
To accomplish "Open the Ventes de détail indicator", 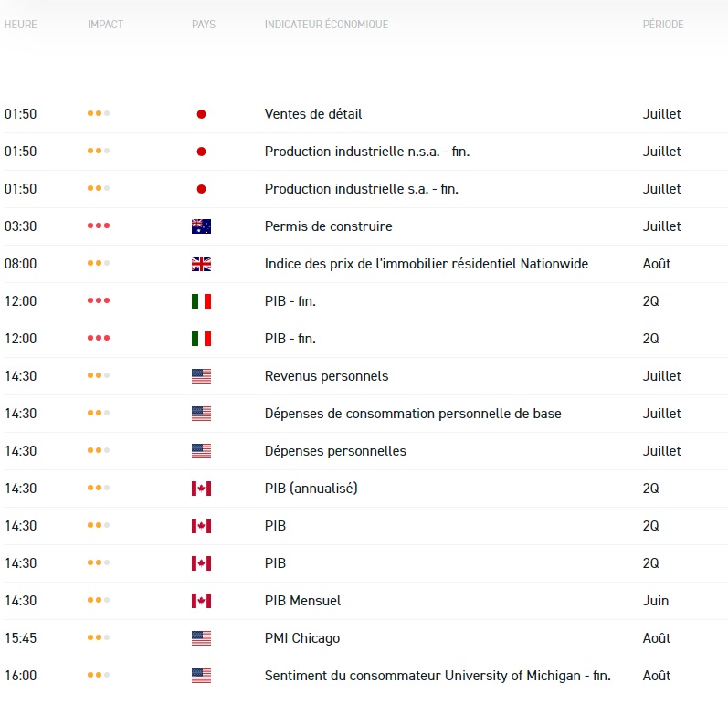I will (x=313, y=114).
